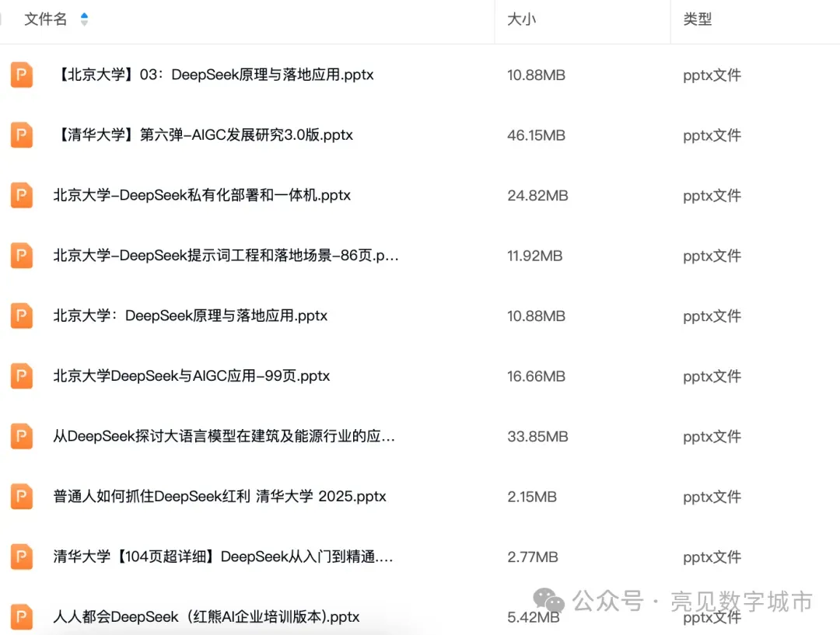The height and width of the screenshot is (635, 840).
Task: Click the icon for 北京大学DeepSeek与AIGC应用-99页
Action: 22,376
